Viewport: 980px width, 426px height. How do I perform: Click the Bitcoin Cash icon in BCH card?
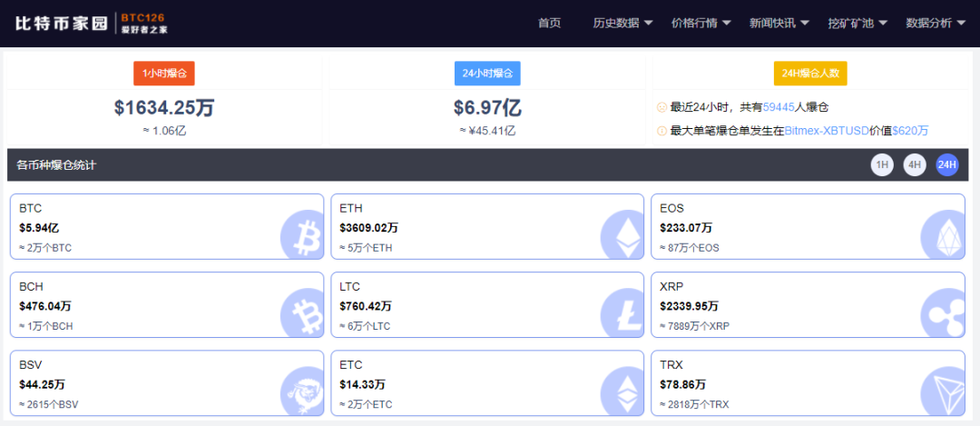pos(302,314)
